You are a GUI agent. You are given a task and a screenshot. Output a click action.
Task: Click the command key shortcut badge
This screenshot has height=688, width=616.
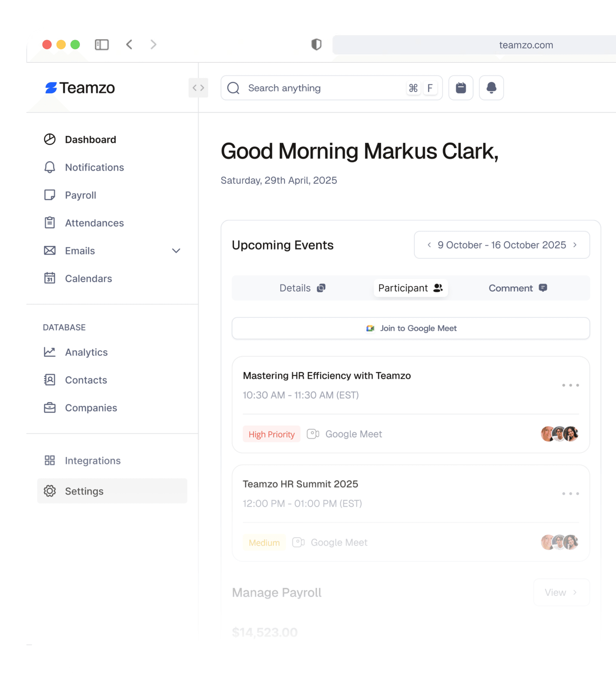tap(413, 88)
